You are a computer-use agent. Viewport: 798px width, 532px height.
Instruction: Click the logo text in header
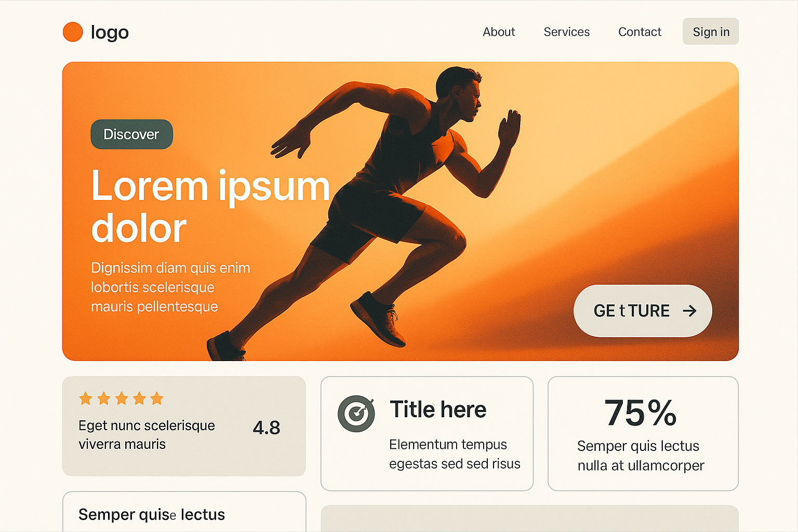tap(110, 32)
